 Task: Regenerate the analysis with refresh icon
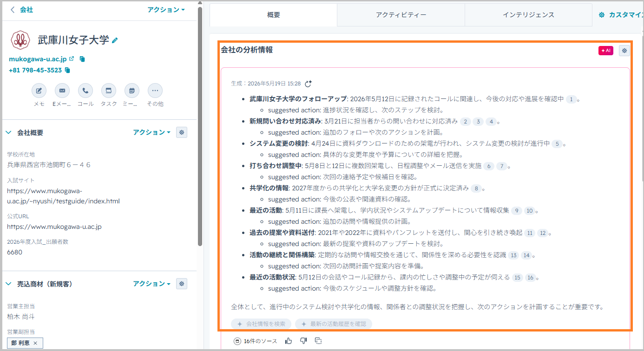pyautogui.click(x=308, y=84)
